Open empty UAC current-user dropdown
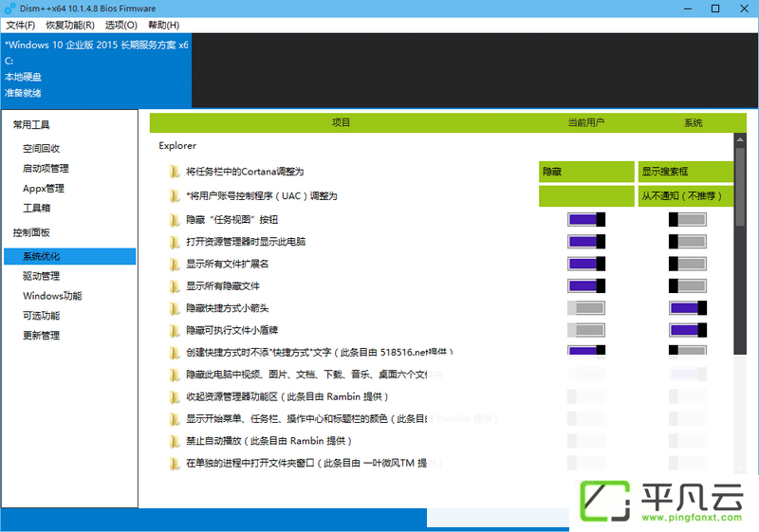Viewport: 759px width, 532px height. tap(586, 196)
